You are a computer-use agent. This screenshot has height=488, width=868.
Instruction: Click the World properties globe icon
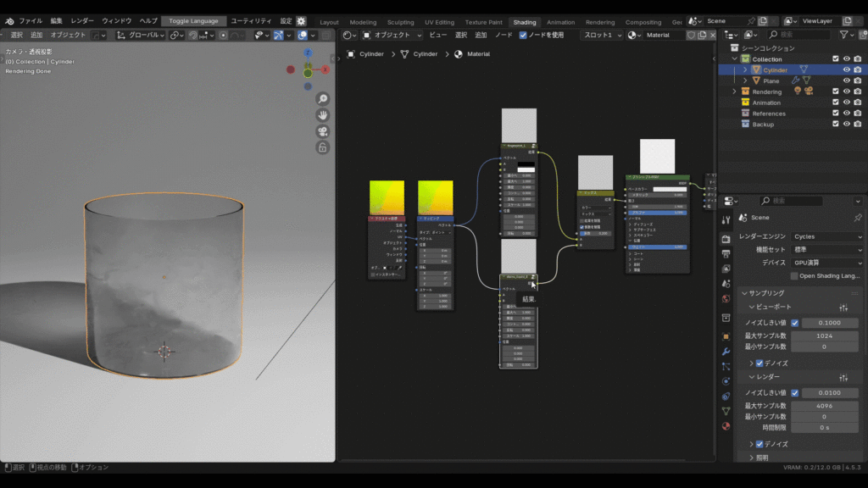tap(726, 299)
